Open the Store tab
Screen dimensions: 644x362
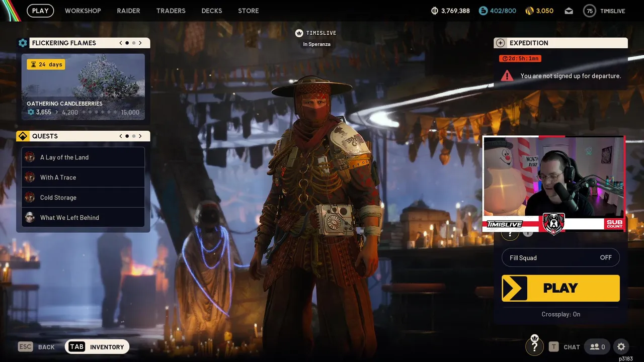pos(249,11)
